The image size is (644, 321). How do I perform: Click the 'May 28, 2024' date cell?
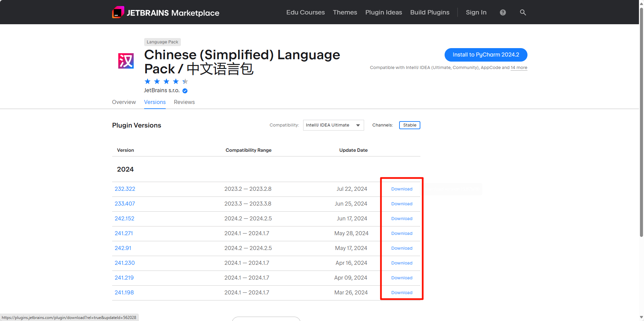351,234
